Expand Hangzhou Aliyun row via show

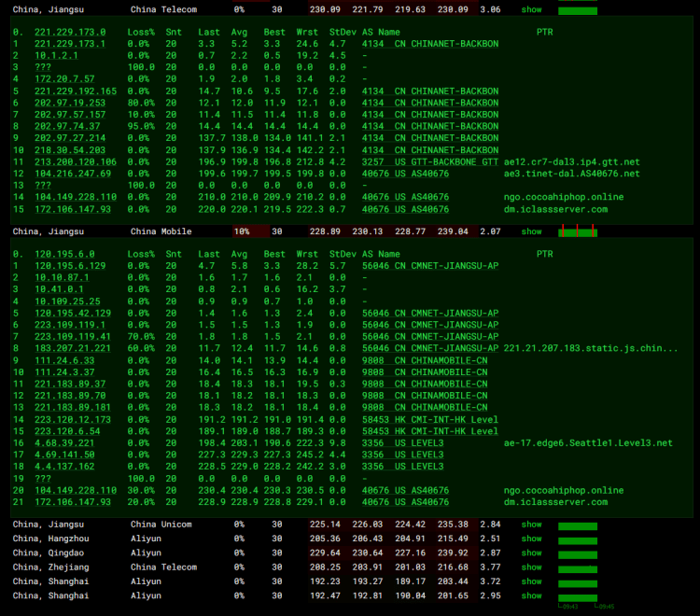[531, 539]
